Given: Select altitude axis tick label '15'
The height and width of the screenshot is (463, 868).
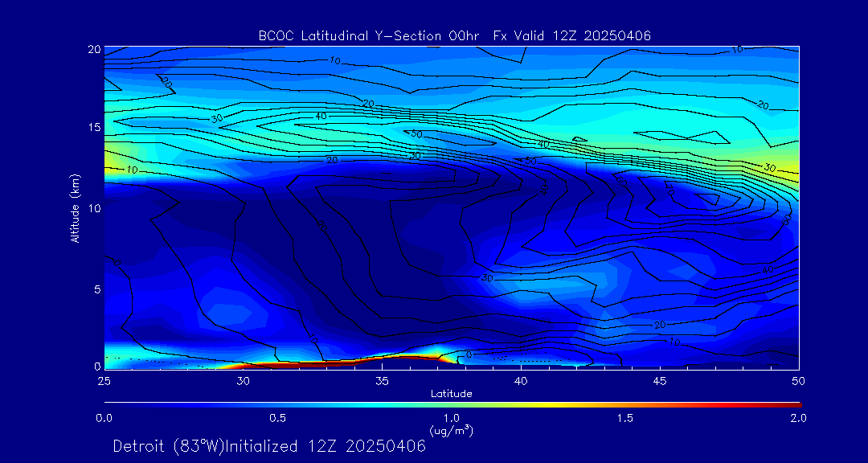Looking at the screenshot, I should click(x=94, y=127).
